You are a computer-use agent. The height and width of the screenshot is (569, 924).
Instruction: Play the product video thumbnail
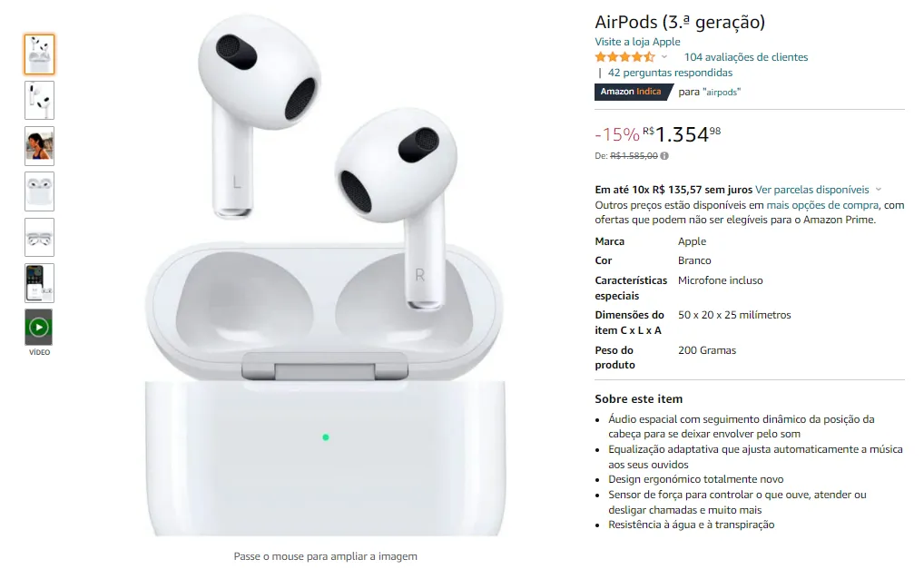pos(39,327)
